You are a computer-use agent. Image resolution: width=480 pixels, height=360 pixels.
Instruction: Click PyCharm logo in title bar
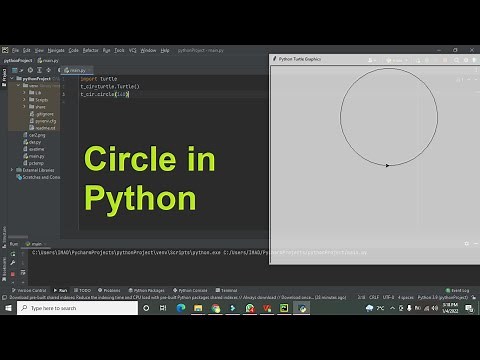(x=5, y=50)
